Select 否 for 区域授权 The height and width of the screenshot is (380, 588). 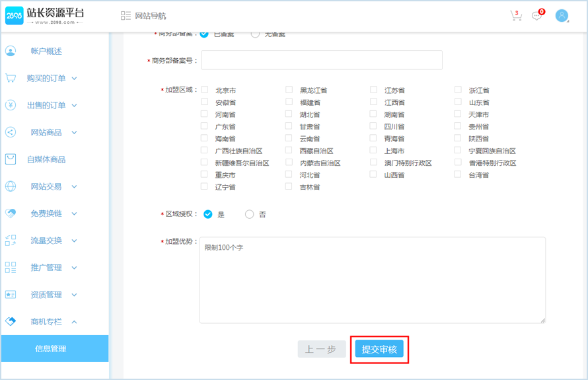249,214
